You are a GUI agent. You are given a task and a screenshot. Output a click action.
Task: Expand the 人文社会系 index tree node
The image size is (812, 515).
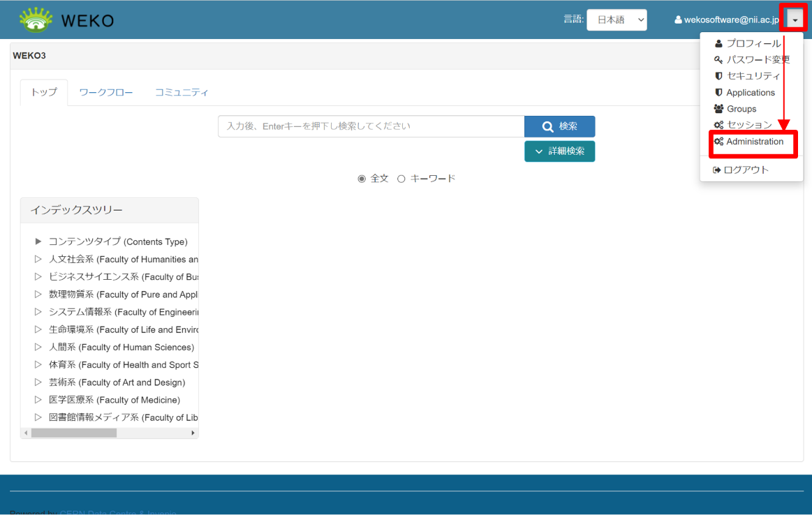(x=38, y=260)
